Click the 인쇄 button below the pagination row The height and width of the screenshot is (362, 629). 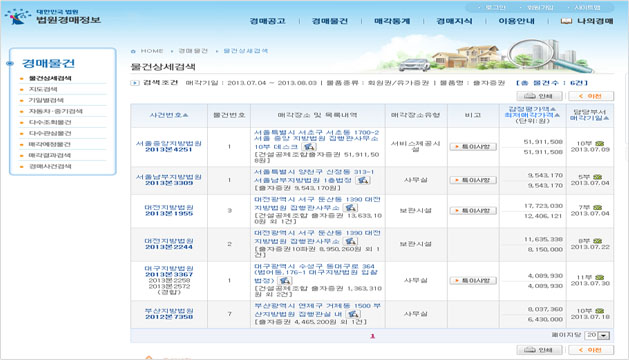[539, 350]
